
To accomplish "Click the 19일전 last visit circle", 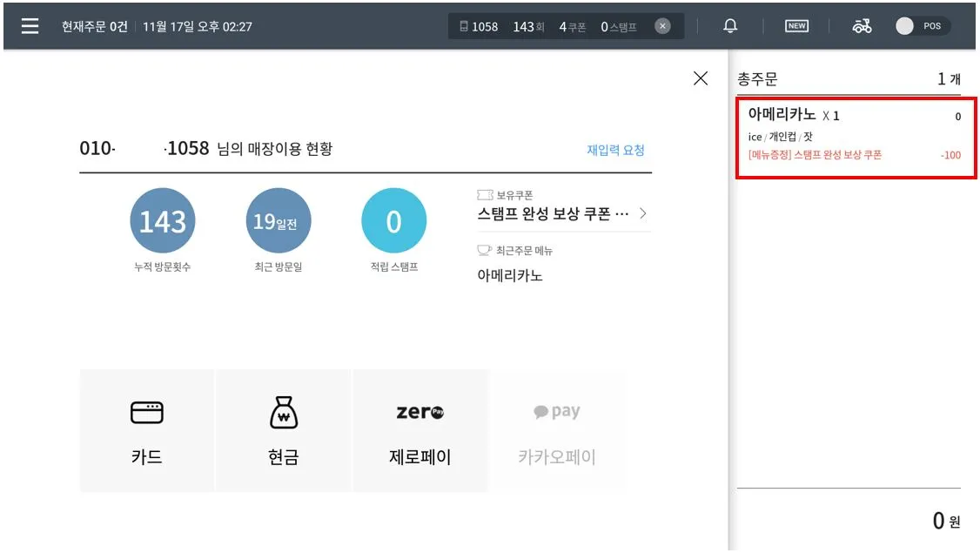I will point(279,221).
